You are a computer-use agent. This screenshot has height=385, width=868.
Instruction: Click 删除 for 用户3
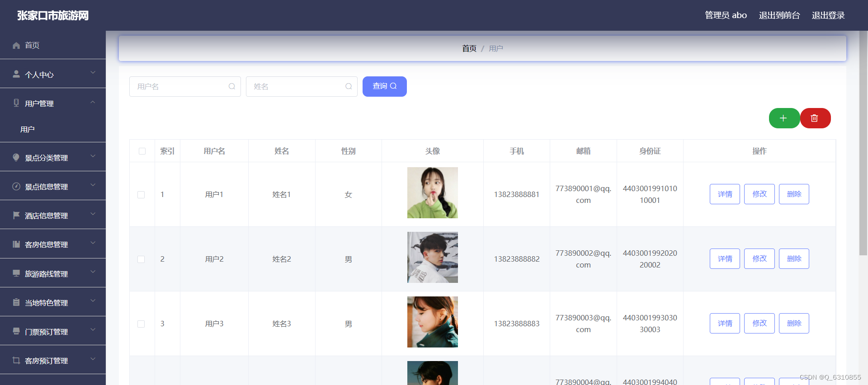[794, 323]
